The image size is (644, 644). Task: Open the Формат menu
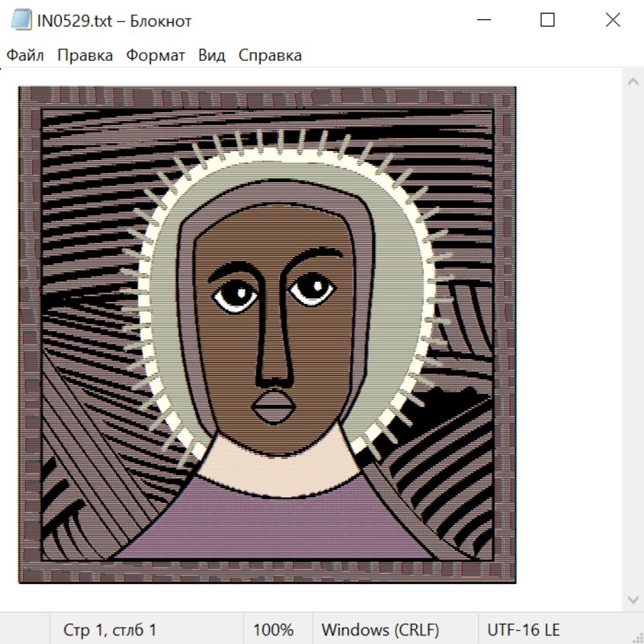point(155,55)
